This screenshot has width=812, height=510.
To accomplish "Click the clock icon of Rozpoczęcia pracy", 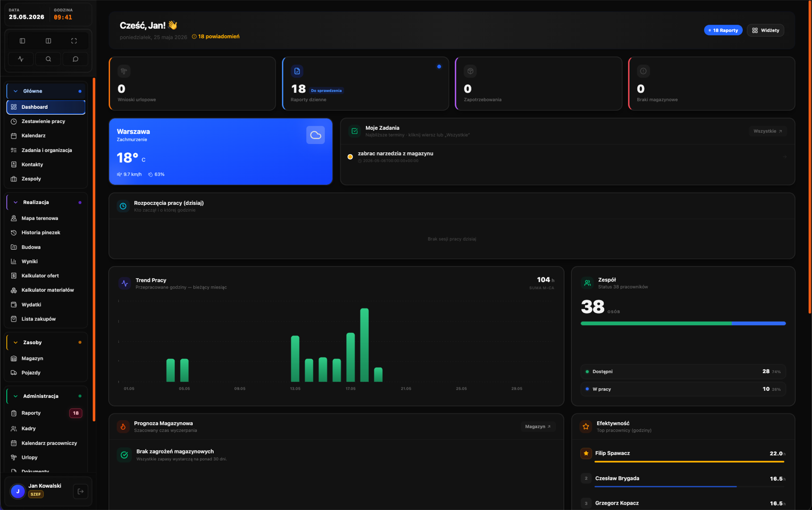I will point(123,206).
